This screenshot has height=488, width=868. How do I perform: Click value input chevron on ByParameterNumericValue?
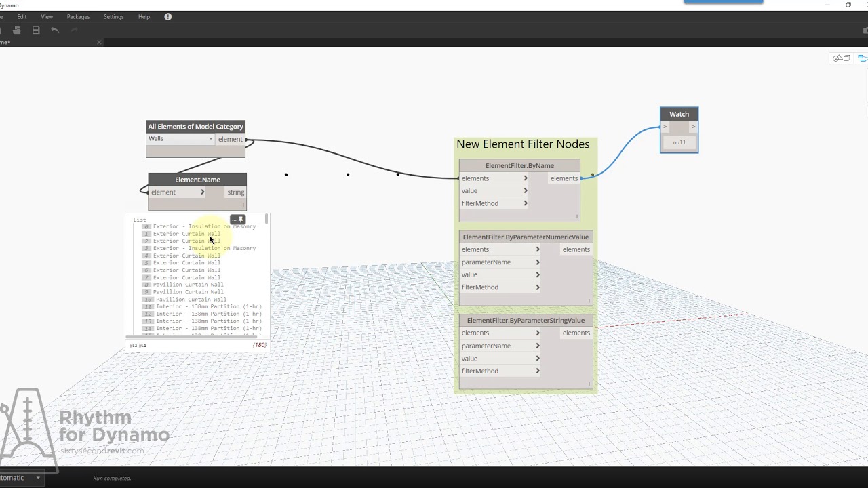coord(538,274)
